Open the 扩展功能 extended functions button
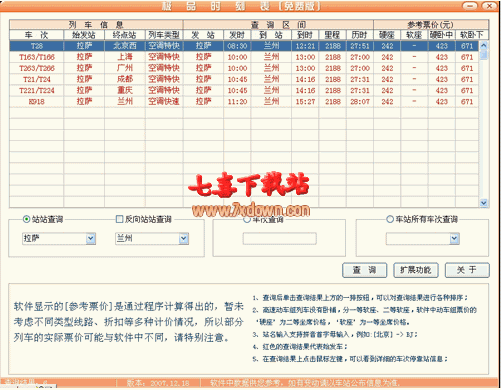This screenshot has height=390, width=501. tap(416, 270)
